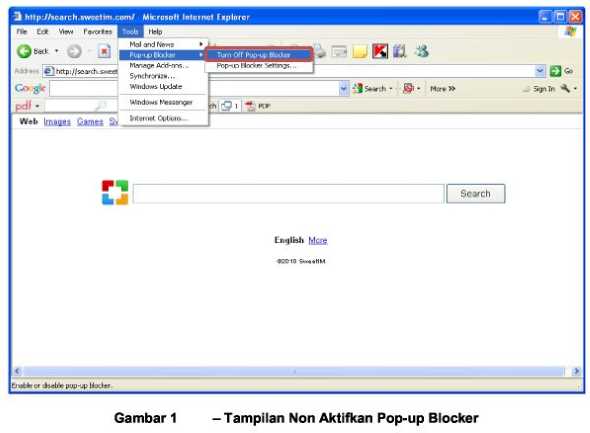590x433 pixels.
Task: Click the SweetIM Search button
Action: (476, 193)
